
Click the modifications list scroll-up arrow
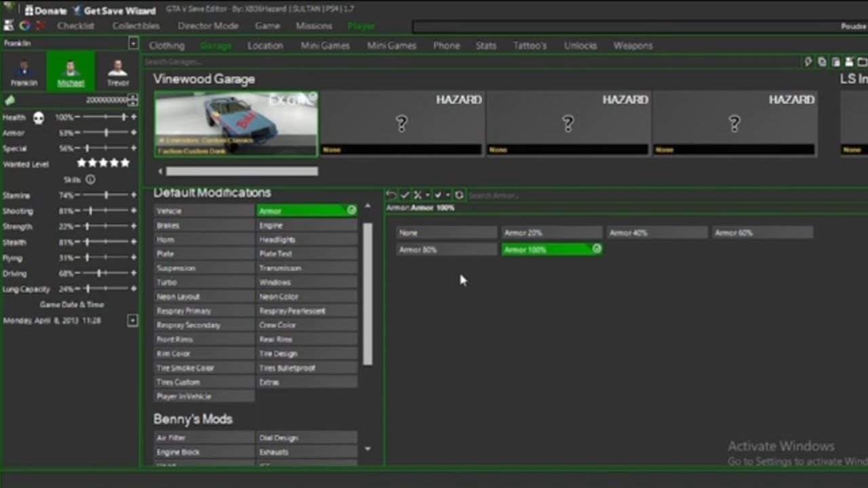point(368,205)
